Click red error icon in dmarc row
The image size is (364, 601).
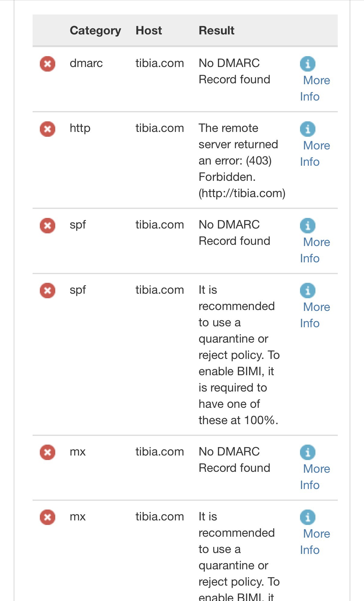pos(47,64)
